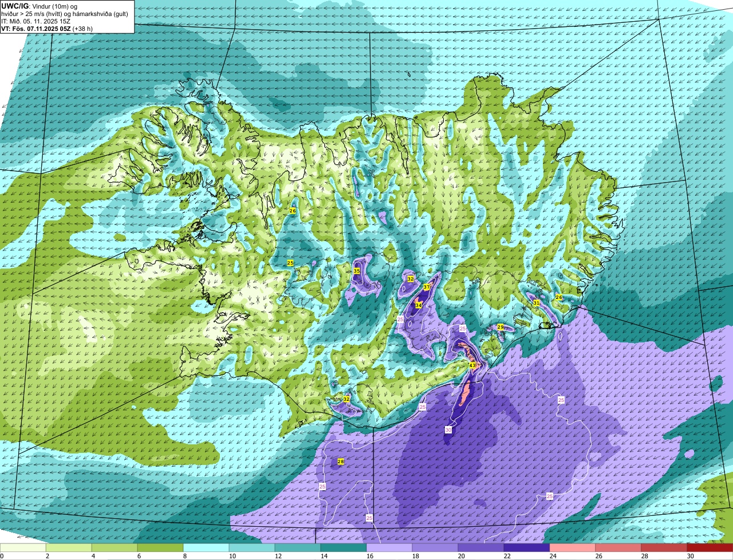Select the 8–10 m/s light cyan legend swatch
The image size is (733, 560).
coord(206,548)
